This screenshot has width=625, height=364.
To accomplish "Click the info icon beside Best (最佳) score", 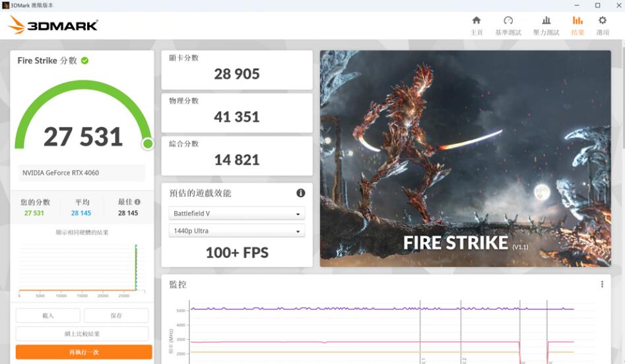I will click(x=137, y=202).
